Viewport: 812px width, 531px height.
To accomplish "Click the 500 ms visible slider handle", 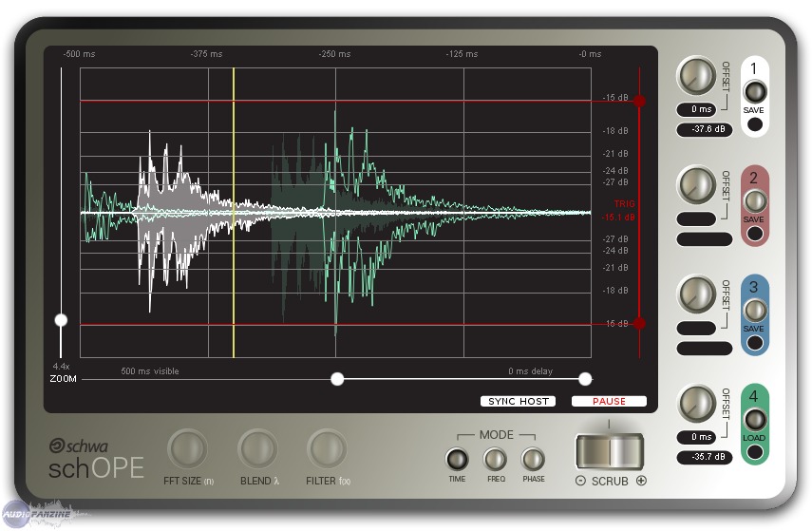I will (337, 379).
